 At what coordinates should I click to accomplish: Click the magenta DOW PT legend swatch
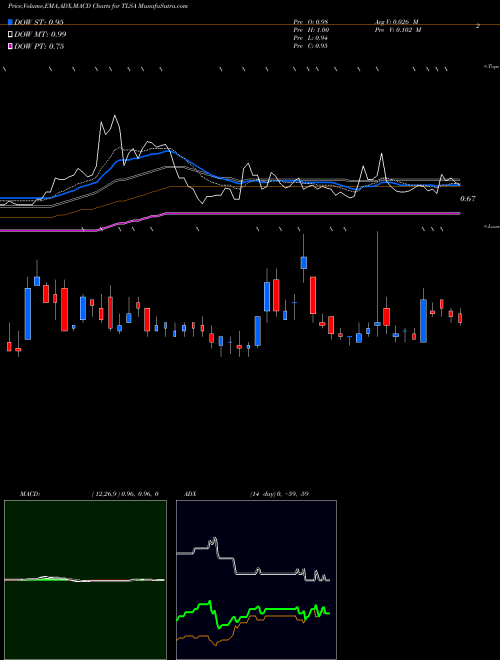point(10,46)
